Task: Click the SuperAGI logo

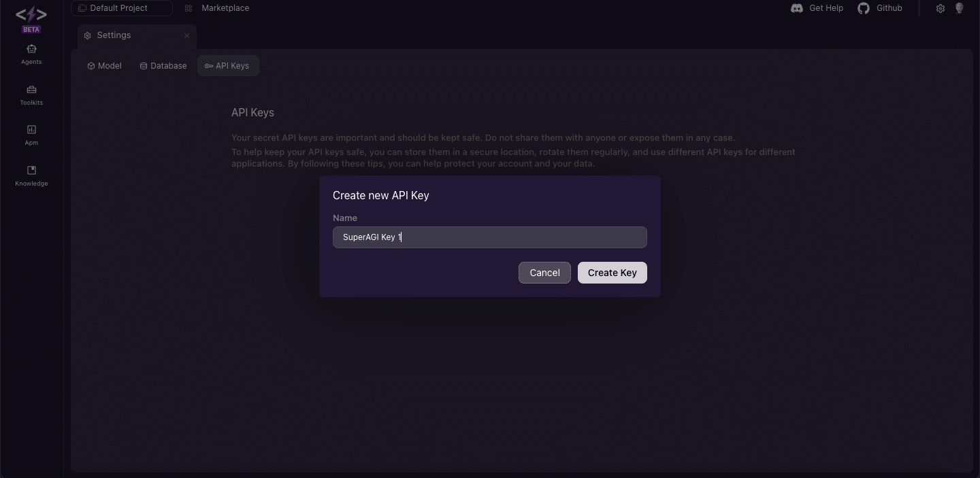Action: (31, 15)
